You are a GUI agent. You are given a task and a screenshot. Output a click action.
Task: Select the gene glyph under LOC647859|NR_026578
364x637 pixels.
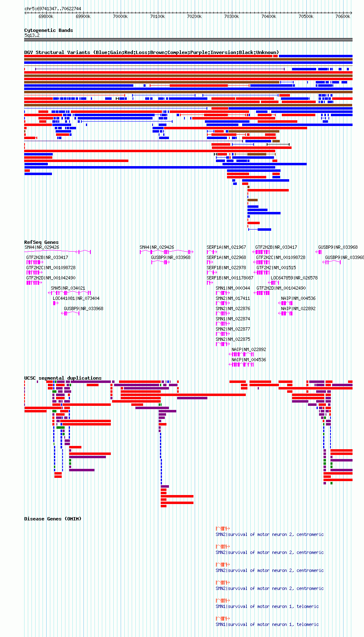pyautogui.click(x=274, y=283)
